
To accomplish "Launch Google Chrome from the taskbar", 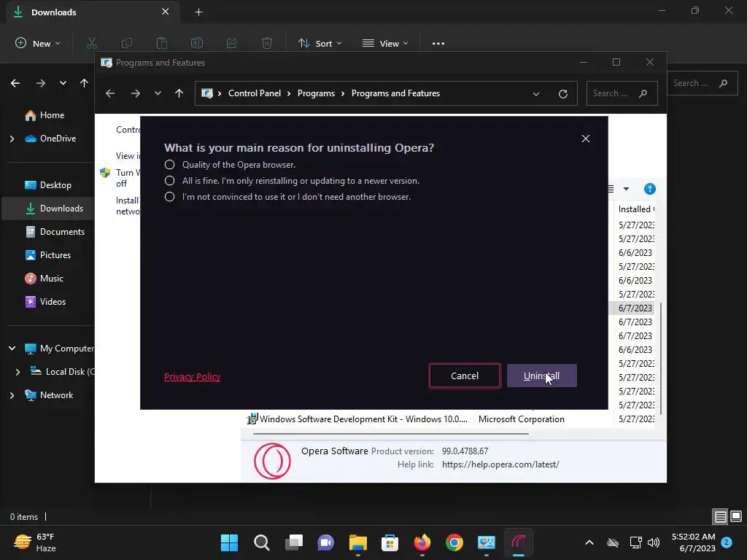I will tap(454, 542).
